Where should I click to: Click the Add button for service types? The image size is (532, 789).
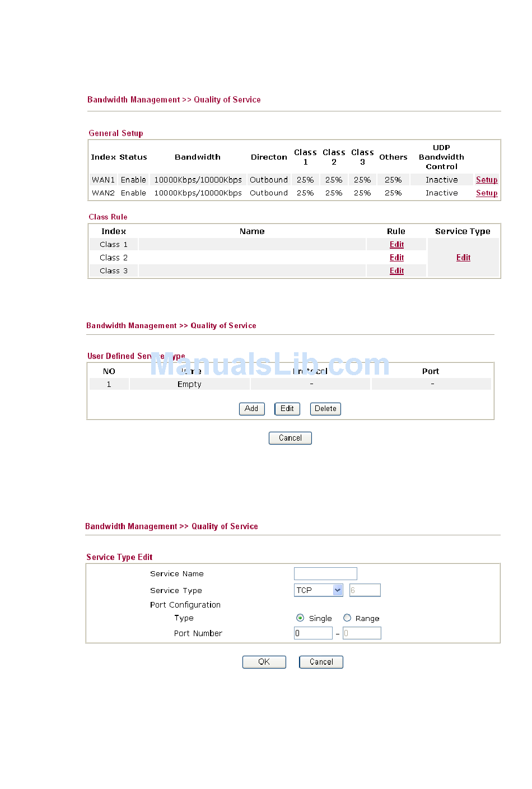point(251,409)
